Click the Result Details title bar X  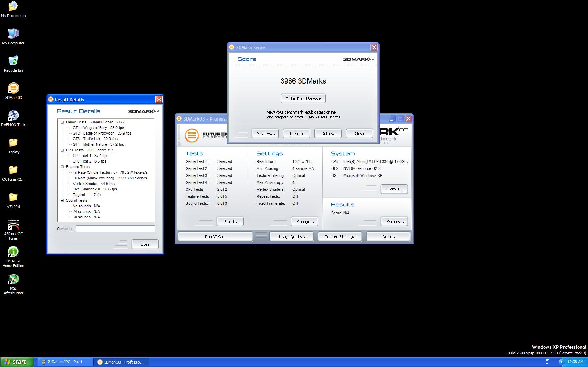(159, 100)
